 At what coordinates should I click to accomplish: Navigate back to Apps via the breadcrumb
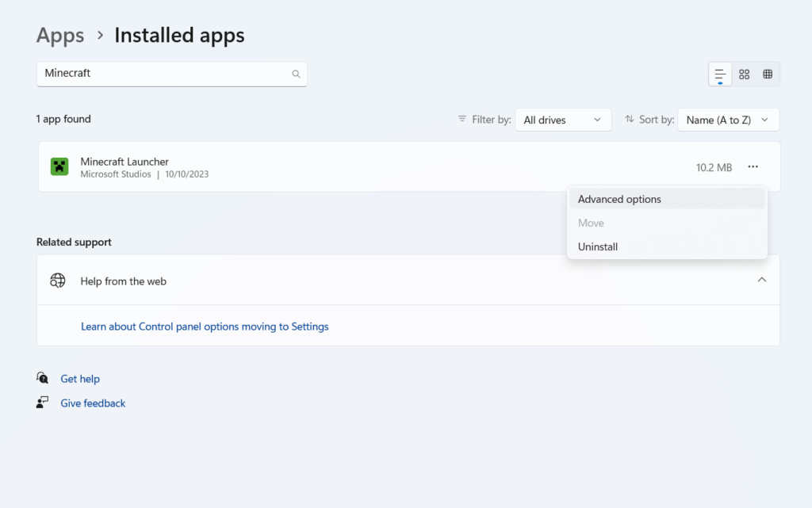59,35
